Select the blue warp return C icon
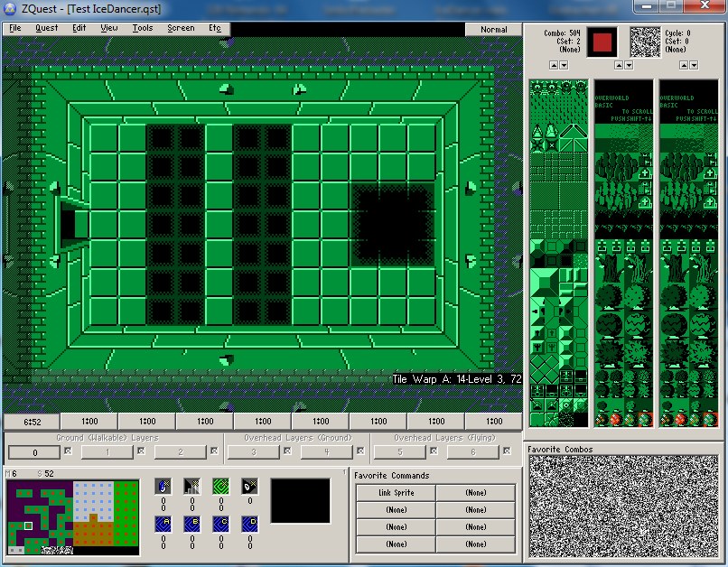 click(220, 523)
